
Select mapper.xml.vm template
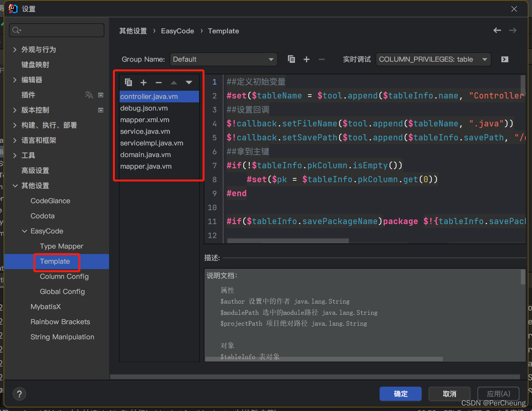[x=159, y=120]
